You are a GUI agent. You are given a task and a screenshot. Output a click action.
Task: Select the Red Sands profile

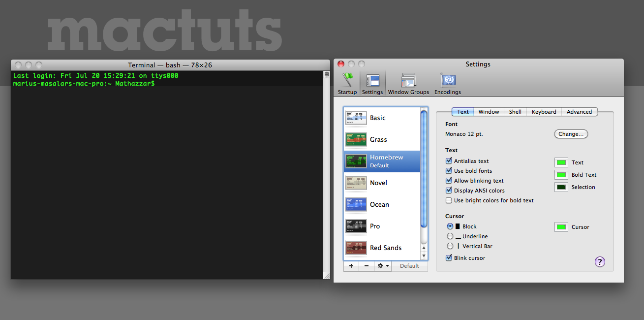point(382,248)
